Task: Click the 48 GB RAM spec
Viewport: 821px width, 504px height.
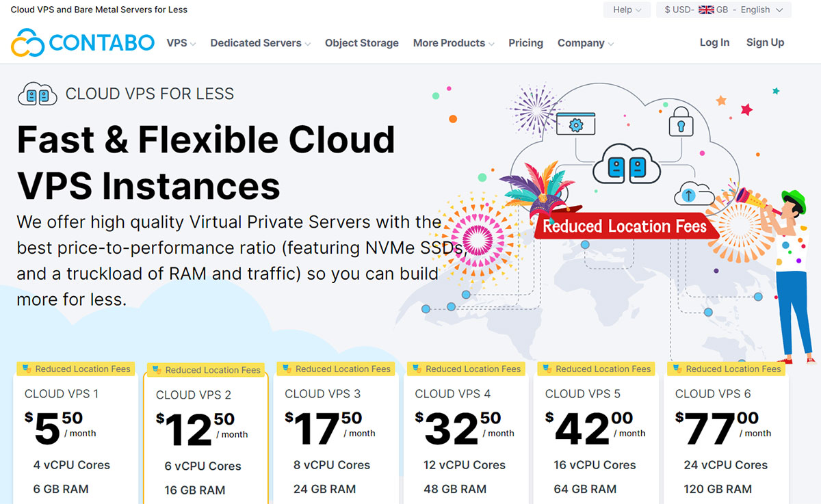Action: point(455,489)
